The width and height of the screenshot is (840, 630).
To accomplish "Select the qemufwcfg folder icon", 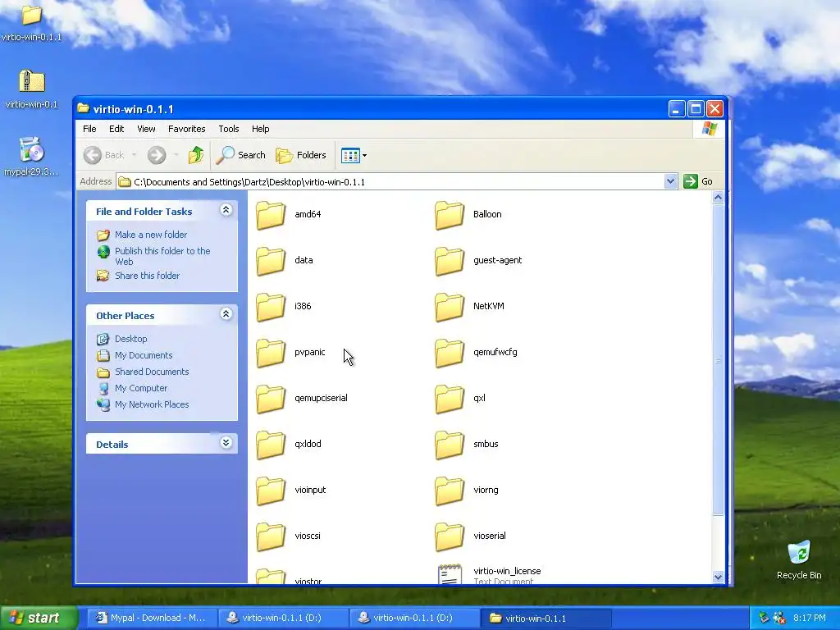I will pos(449,354).
